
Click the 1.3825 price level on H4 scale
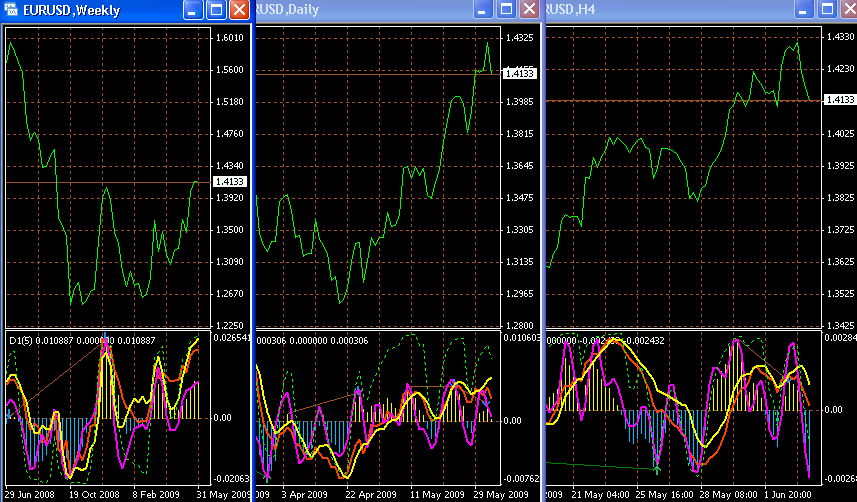[x=840, y=198]
